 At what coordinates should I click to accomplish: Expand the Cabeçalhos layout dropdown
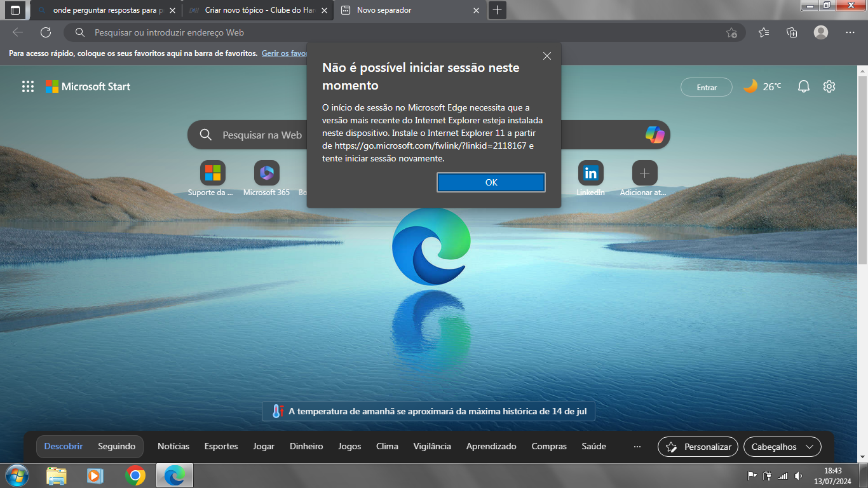tap(782, 447)
